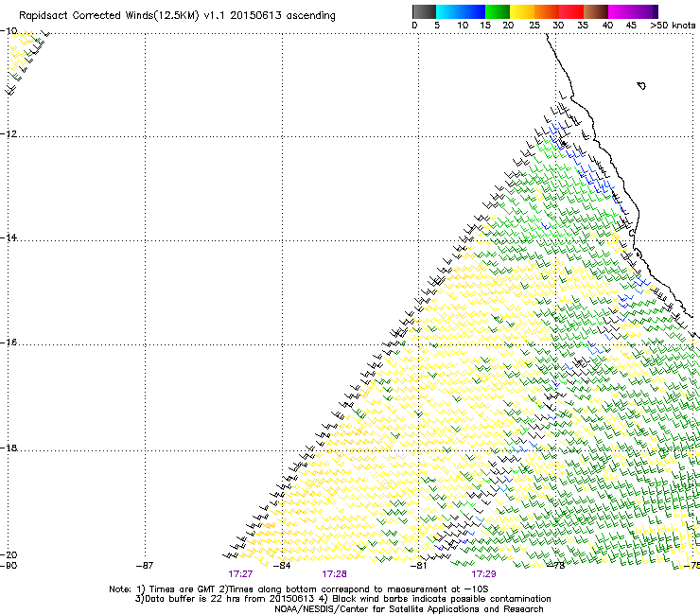
Task: Click the '25' legend scale label
Action: (534, 26)
